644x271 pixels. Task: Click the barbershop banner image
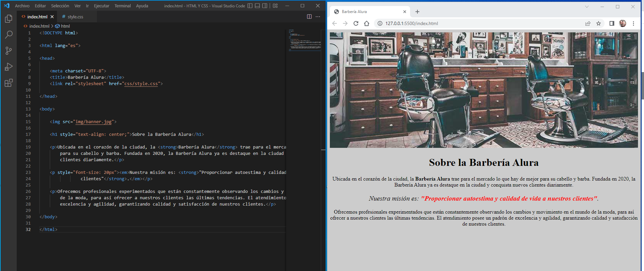pos(484,90)
